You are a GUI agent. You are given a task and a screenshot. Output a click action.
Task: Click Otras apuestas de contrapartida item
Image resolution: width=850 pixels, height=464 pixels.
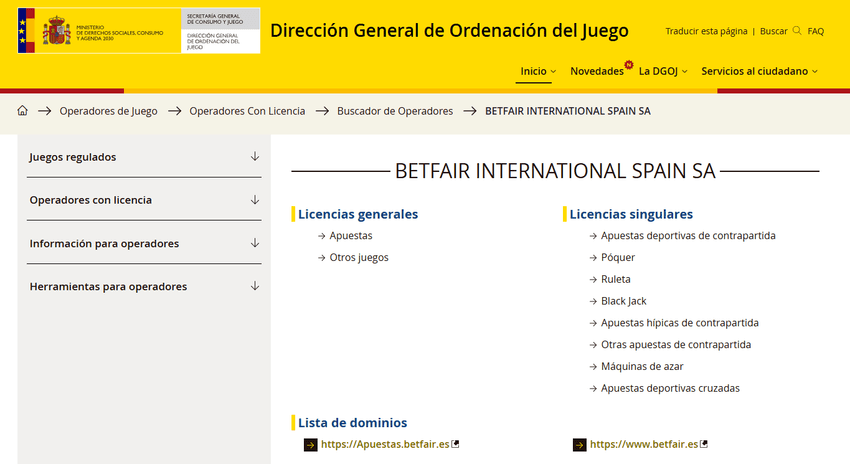point(675,344)
